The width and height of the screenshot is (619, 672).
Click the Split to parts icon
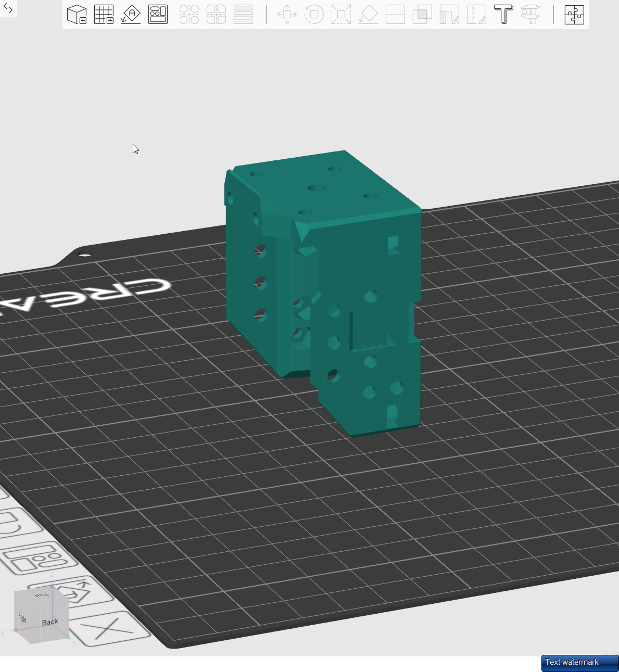216,15
